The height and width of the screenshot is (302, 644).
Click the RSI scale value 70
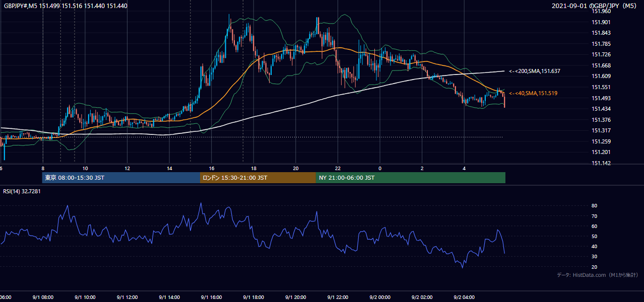(595, 216)
